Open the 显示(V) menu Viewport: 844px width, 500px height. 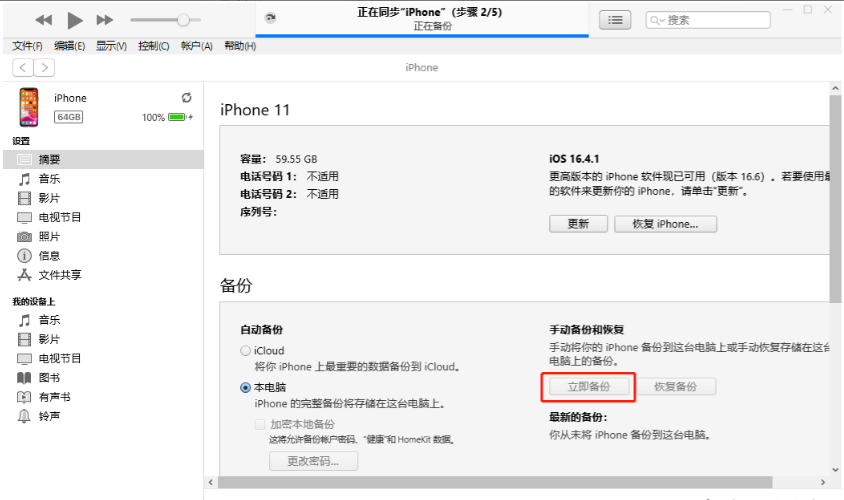(x=111, y=46)
